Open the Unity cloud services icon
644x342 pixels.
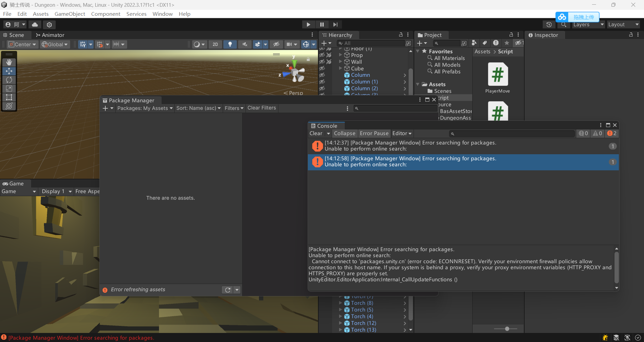pyautogui.click(x=35, y=24)
